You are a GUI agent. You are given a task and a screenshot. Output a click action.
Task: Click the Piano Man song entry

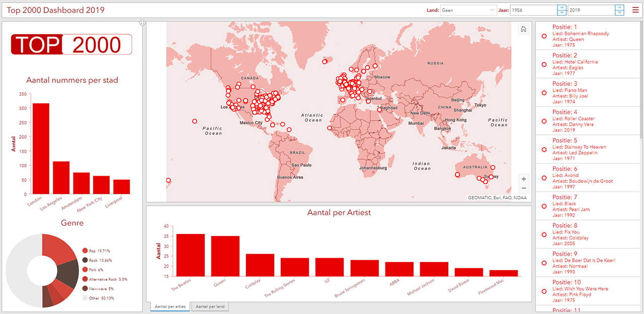click(x=587, y=93)
